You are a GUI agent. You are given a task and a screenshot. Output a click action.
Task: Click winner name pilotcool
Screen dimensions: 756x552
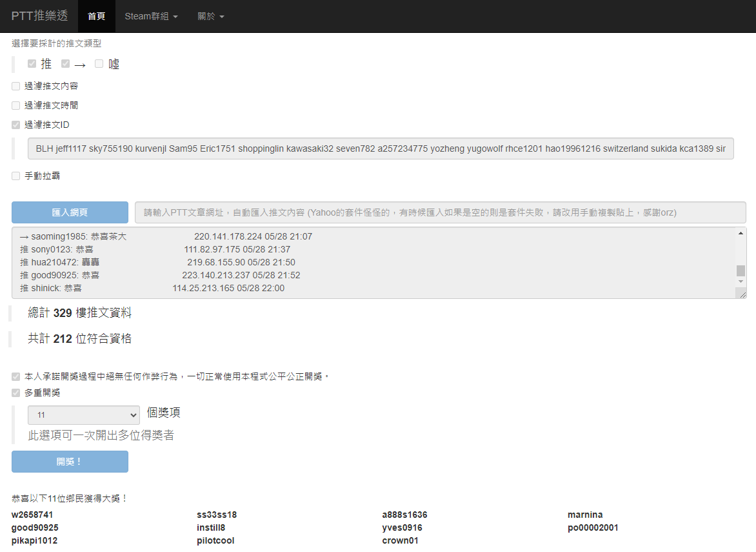click(215, 541)
